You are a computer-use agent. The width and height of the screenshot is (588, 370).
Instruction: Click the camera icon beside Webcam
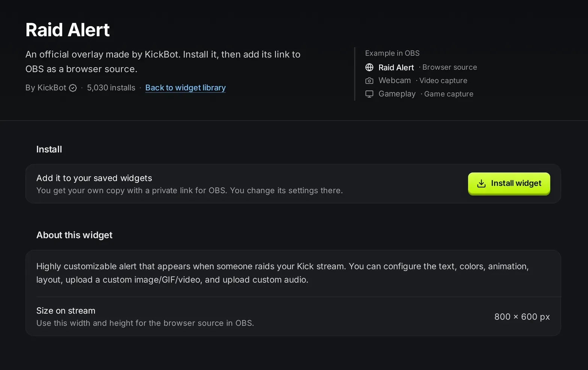pos(369,81)
